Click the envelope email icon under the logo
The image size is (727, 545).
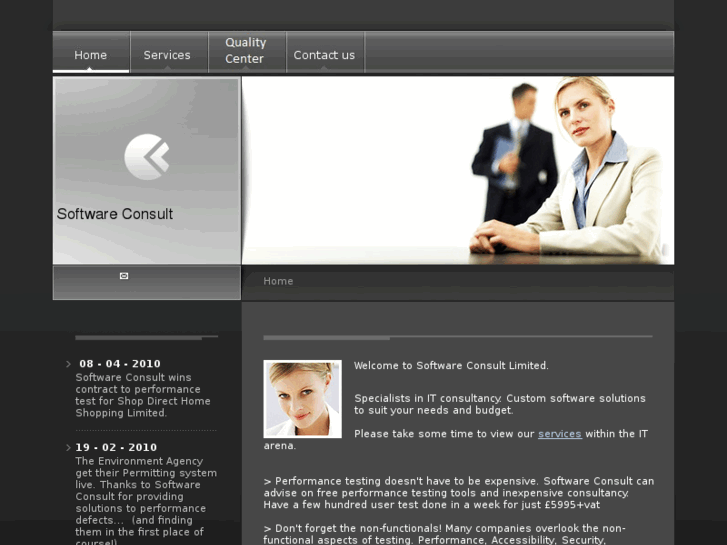tap(124, 276)
